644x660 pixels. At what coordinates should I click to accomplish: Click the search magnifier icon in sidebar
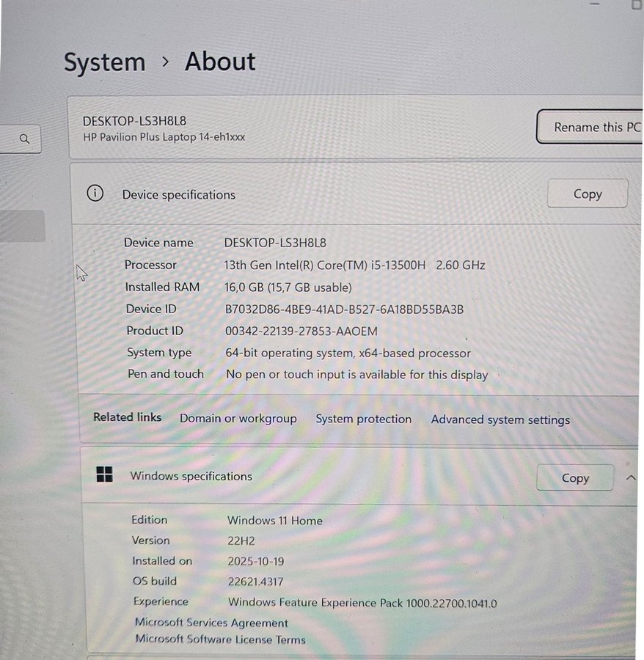[25, 139]
